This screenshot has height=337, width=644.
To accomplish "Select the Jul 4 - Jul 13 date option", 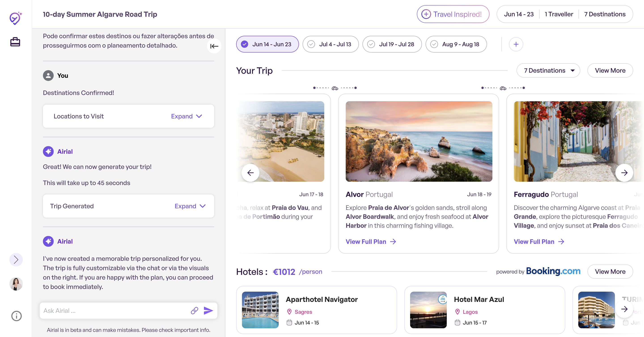I will 330,44.
